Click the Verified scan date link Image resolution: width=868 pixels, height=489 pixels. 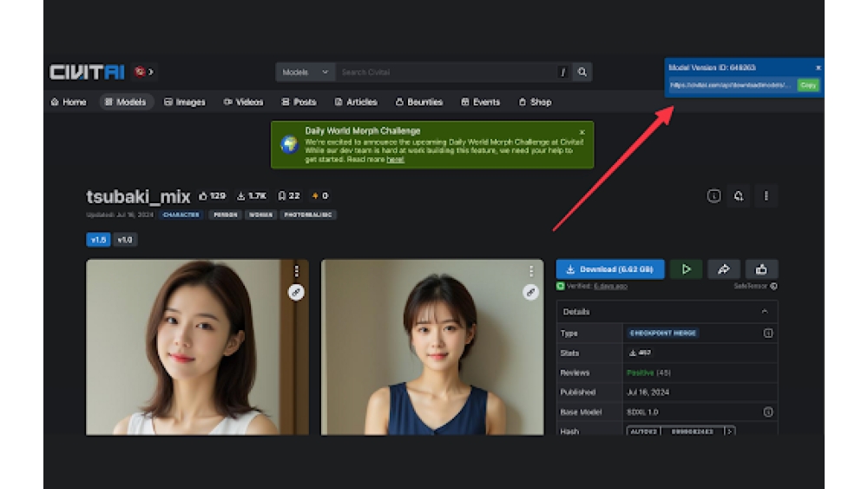pyautogui.click(x=610, y=287)
